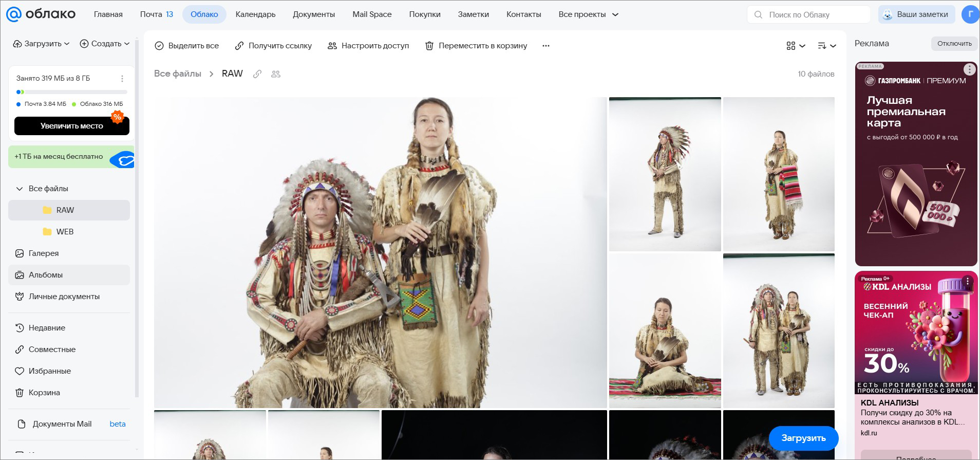Expand the Все проекты dropdown
The height and width of the screenshot is (460, 980).
[x=588, y=14]
